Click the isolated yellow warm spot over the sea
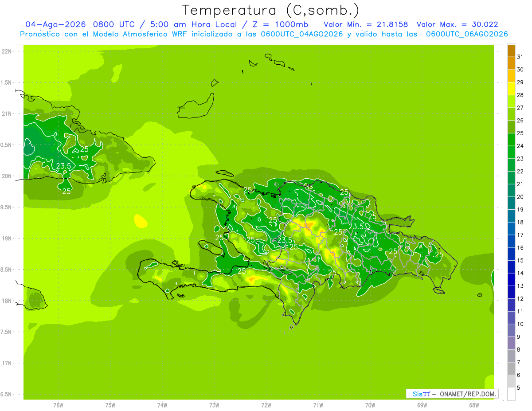The width and height of the screenshot is (532, 411). tap(140, 221)
